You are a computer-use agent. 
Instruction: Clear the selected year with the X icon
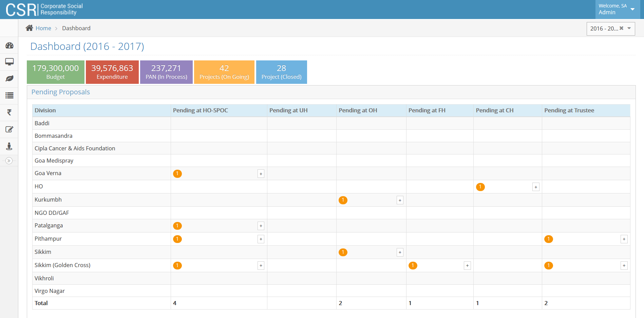(x=621, y=28)
